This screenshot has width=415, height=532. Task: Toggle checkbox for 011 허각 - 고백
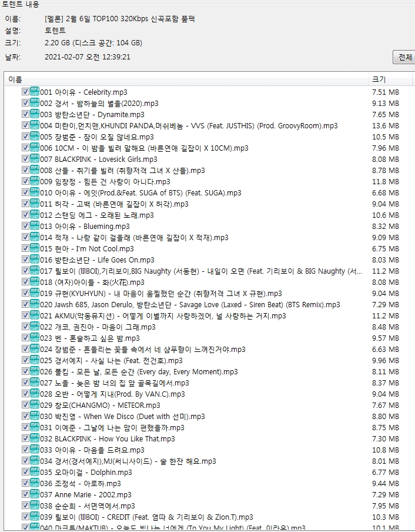pos(25,204)
